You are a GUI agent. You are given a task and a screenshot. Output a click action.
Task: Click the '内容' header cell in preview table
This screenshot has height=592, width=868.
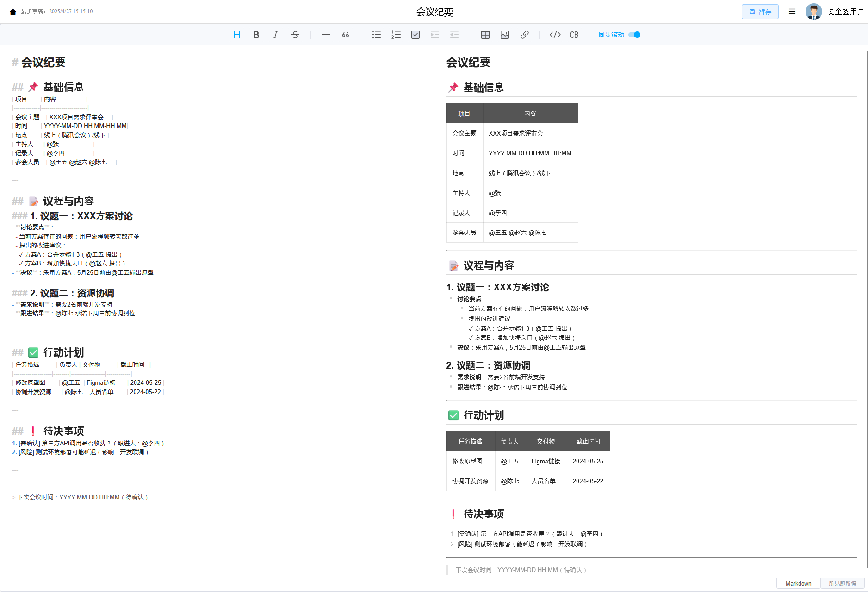[x=530, y=113]
